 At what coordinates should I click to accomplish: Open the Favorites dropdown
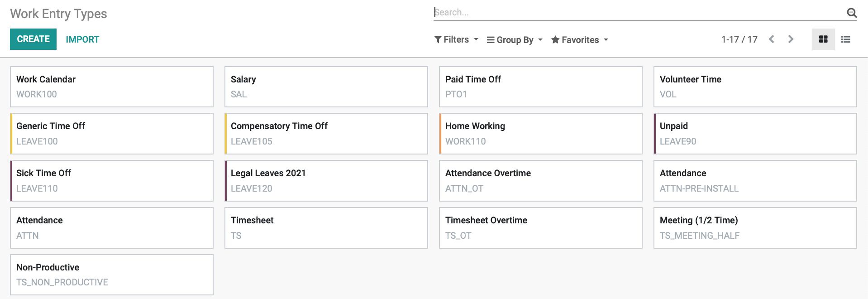tap(580, 40)
